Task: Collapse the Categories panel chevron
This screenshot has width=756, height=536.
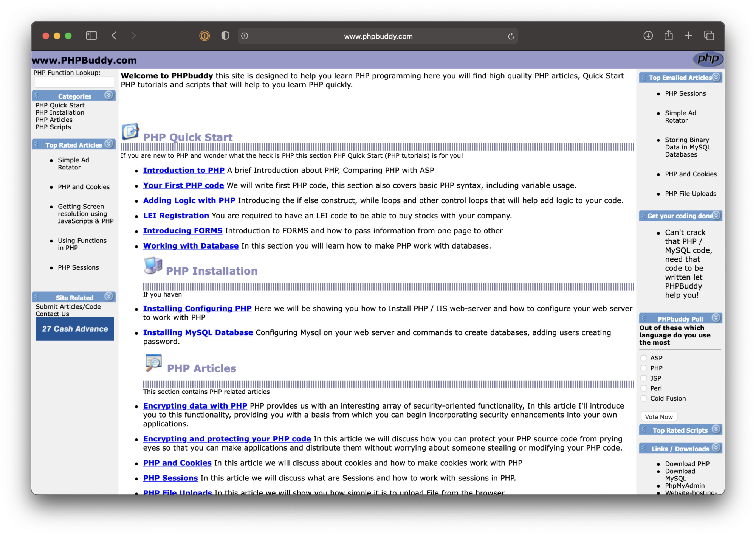Action: click(x=108, y=95)
